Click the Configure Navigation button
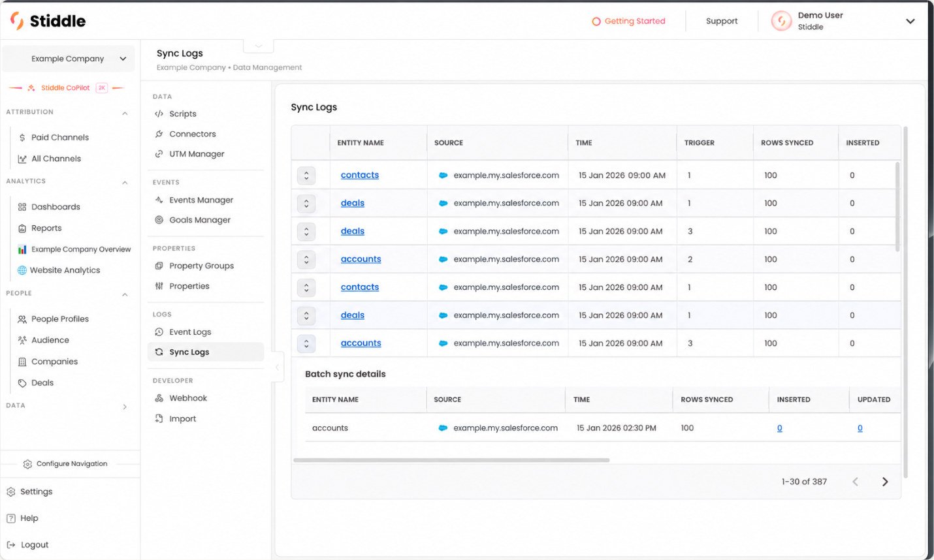Screen dimensions: 934x560 pos(65,464)
